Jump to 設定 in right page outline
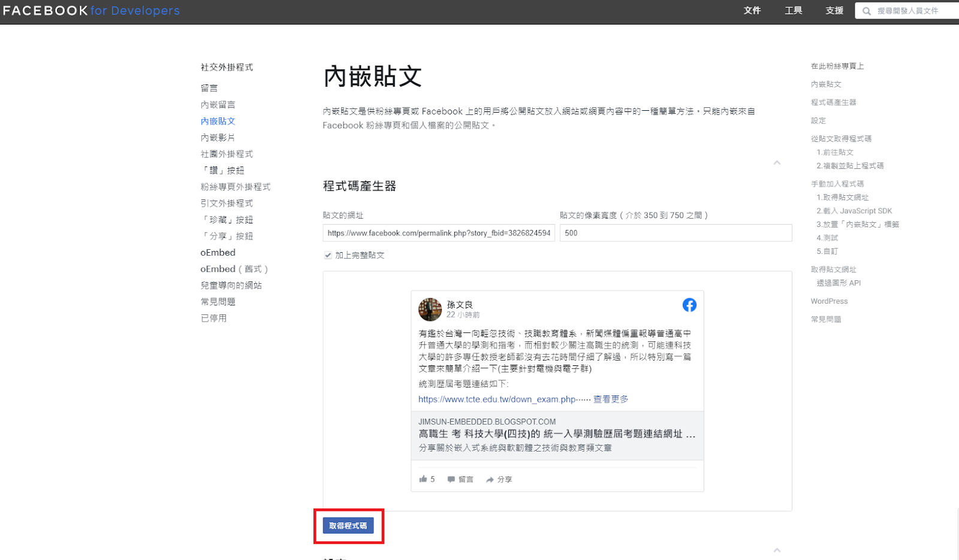This screenshot has height=560, width=959. [818, 120]
